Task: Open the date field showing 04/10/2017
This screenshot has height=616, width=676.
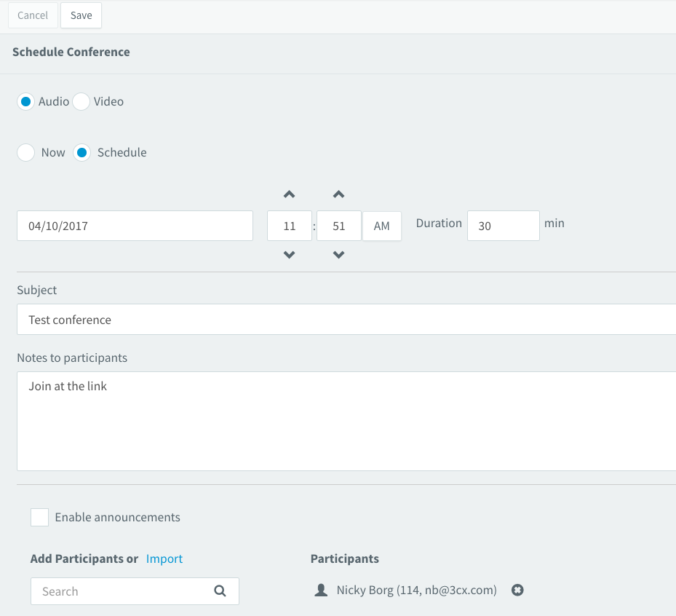Action: (x=135, y=226)
